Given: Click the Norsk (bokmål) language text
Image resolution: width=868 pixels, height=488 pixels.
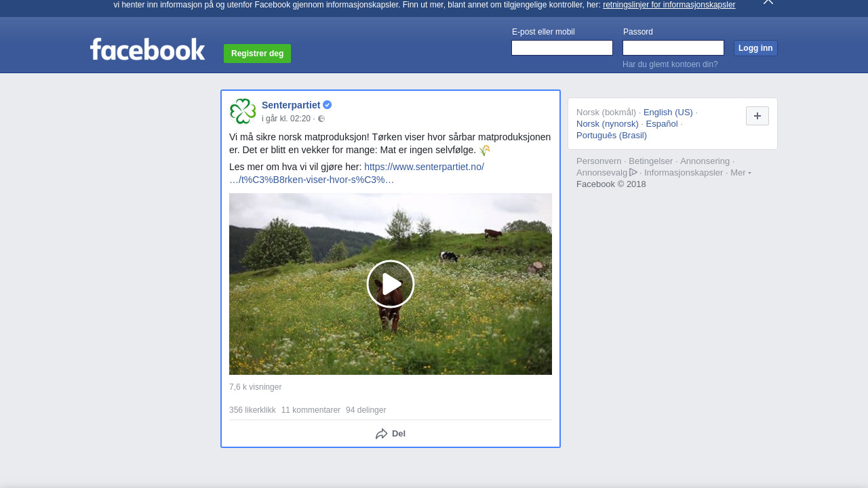Looking at the screenshot, I should coord(606,113).
